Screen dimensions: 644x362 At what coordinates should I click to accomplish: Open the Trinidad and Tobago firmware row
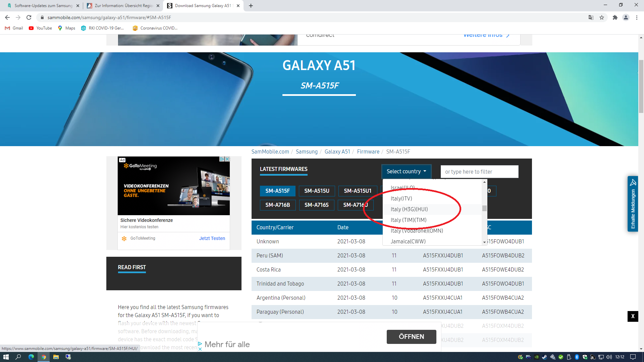click(x=391, y=284)
